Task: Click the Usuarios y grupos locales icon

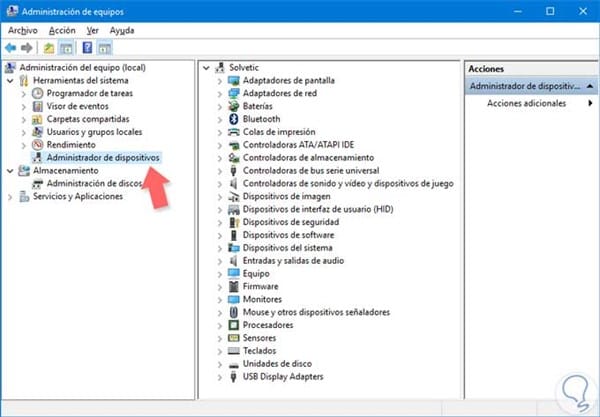Action: tap(38, 132)
